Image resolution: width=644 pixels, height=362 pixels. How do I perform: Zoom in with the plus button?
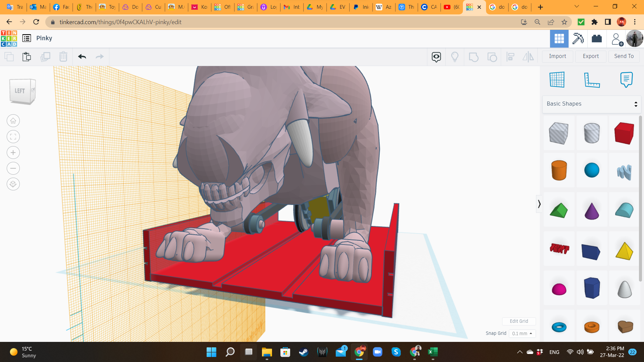13,153
